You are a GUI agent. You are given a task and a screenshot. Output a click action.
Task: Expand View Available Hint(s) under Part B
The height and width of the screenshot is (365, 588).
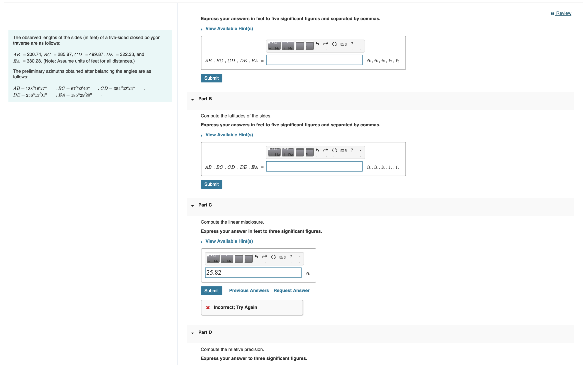click(x=229, y=135)
